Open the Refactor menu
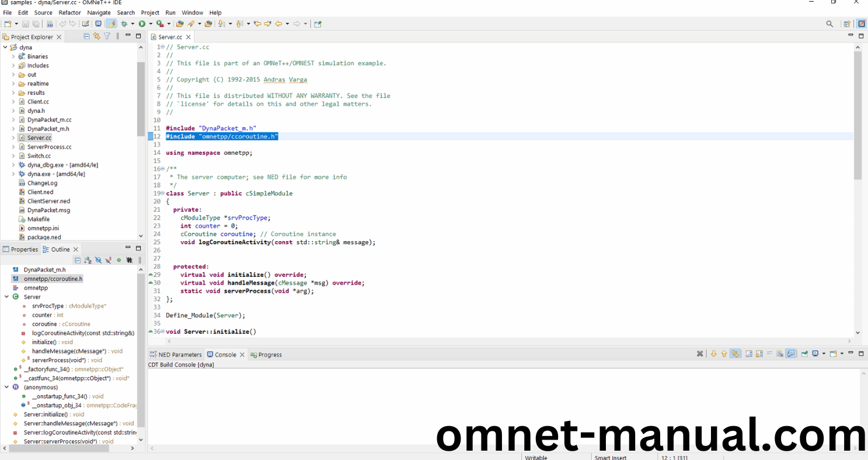 (x=69, y=12)
